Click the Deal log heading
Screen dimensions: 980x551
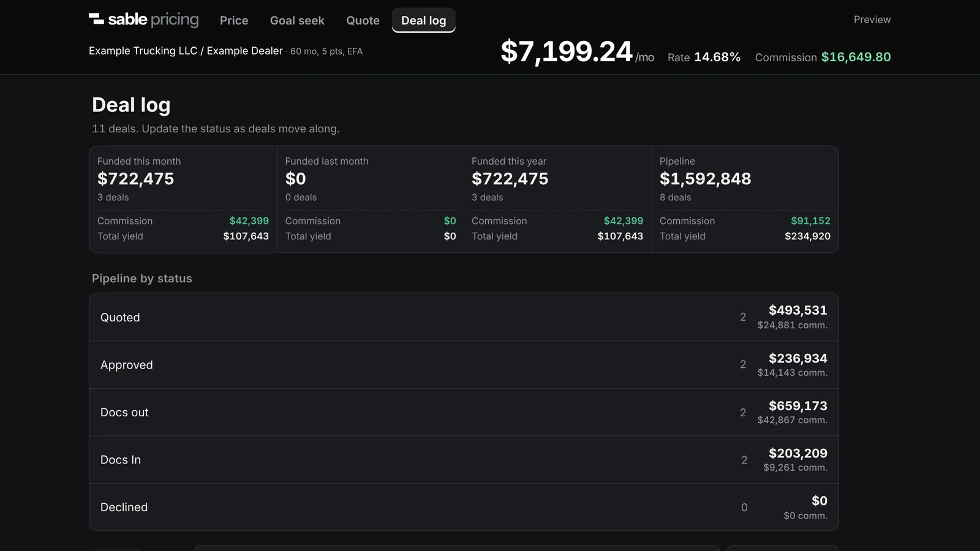(x=131, y=105)
